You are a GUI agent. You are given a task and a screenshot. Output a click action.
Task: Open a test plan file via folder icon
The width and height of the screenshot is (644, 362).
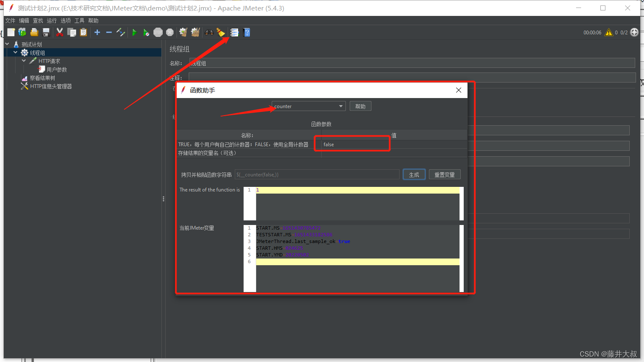coord(34,32)
